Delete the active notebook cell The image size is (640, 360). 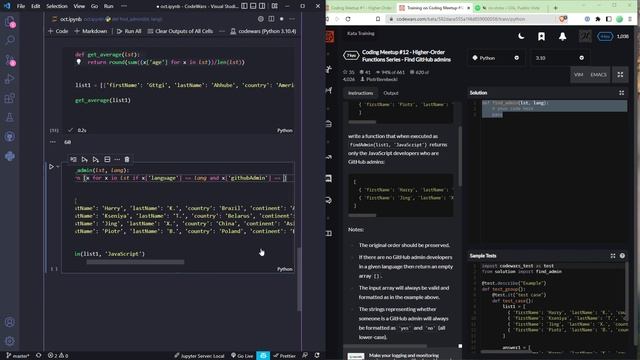[x=127, y=160]
